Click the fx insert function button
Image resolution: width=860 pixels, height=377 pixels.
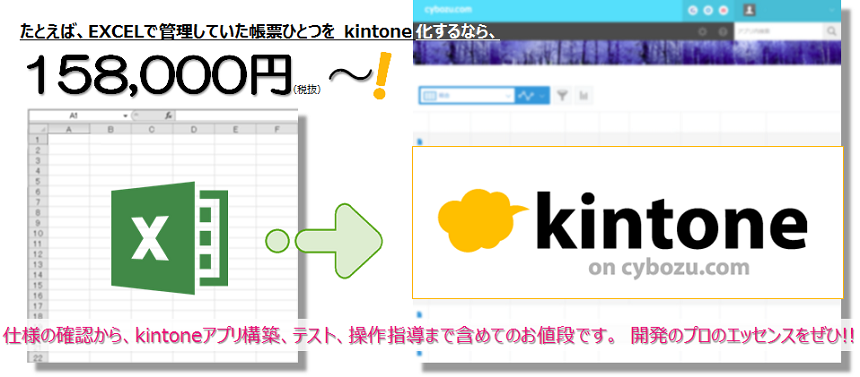[168, 116]
